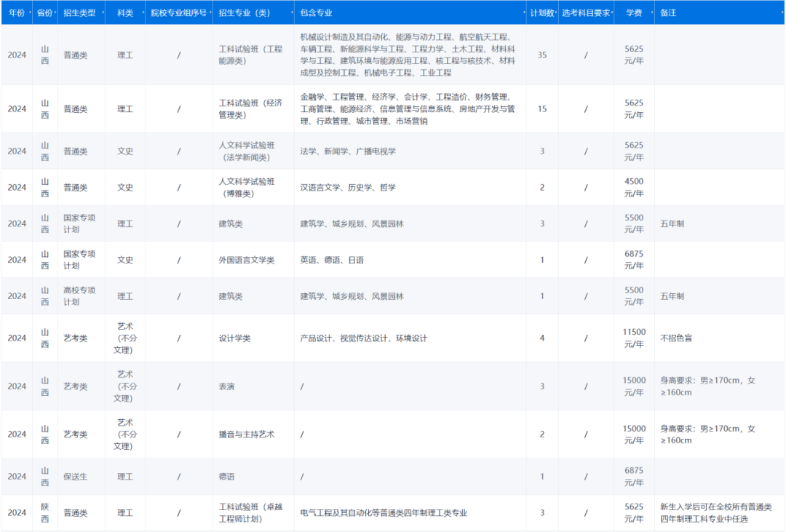The height and width of the screenshot is (532, 786).
Task: Click the 11500 元/年 tuition cell
Action: tap(634, 337)
